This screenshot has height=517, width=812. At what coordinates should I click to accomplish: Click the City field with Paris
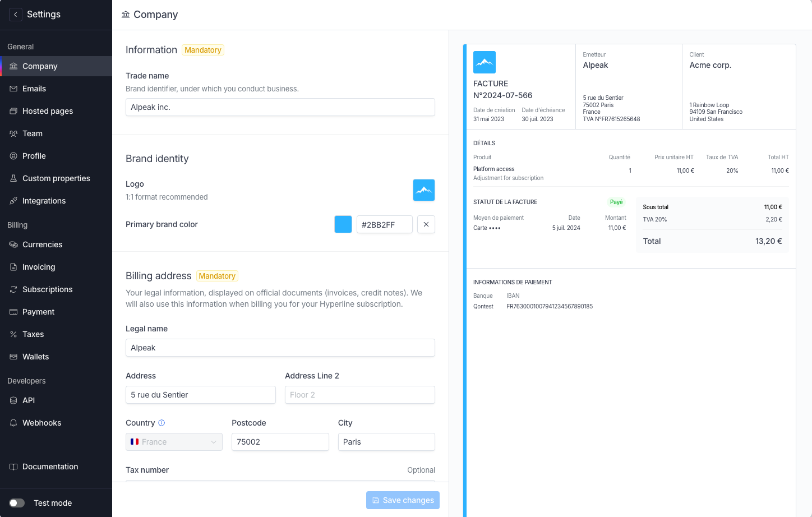[386, 442]
